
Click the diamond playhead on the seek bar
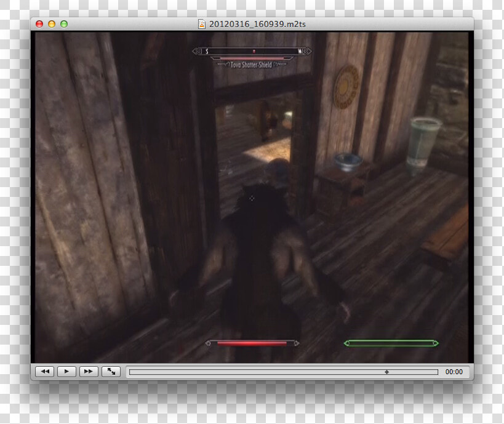coord(386,372)
